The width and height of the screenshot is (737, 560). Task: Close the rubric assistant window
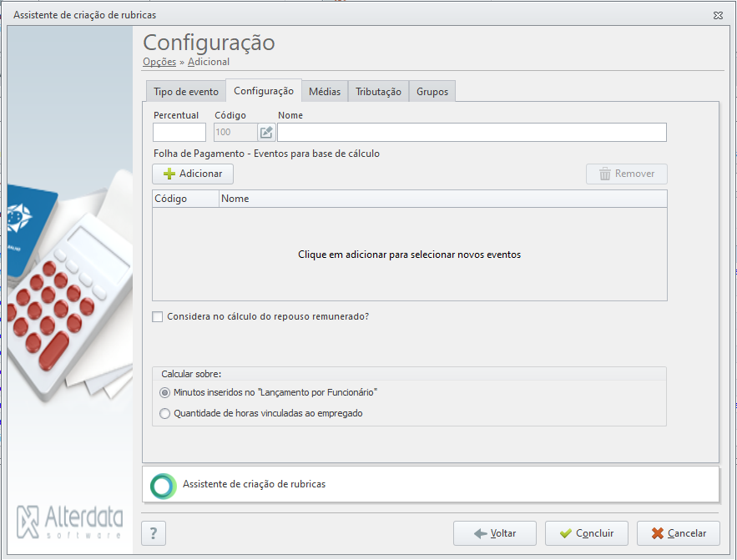click(x=718, y=15)
